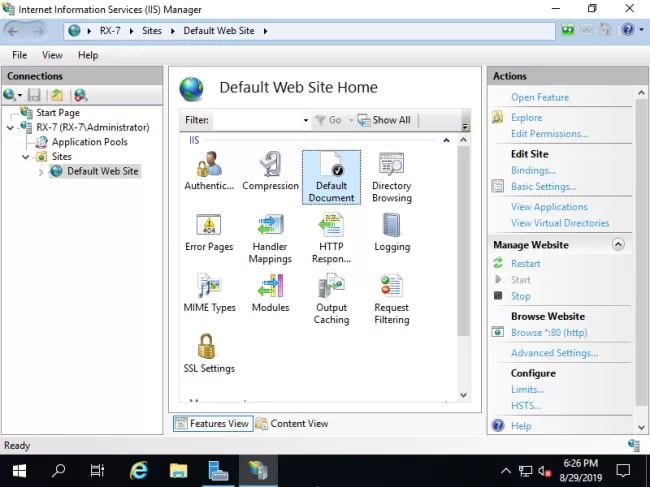Viewport: 650px width, 487px height.
Task: Click the green Refresh icon in address bar
Action: pos(568,30)
